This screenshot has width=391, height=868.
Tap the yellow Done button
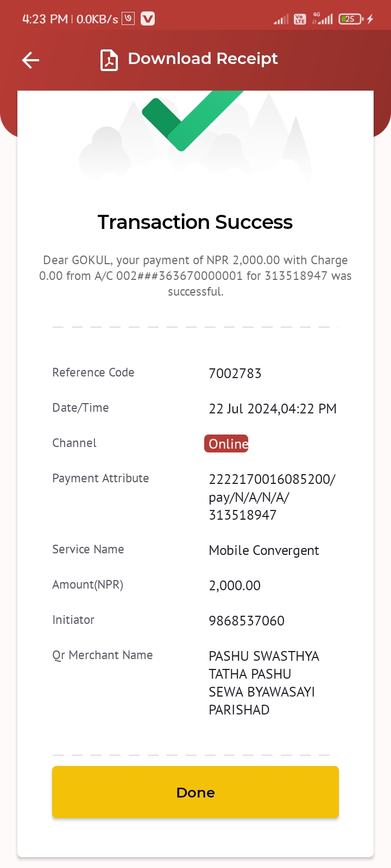[x=195, y=792]
